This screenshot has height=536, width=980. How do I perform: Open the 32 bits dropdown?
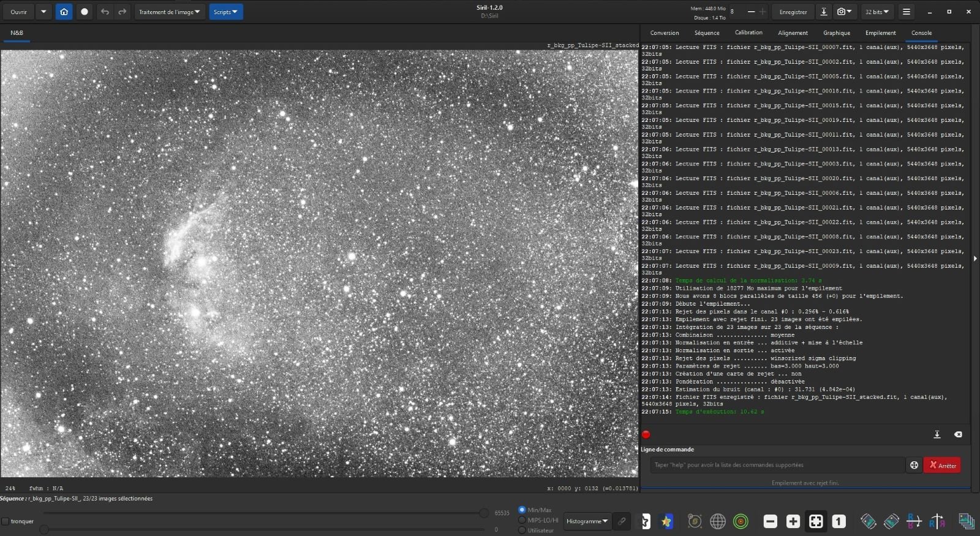[x=877, y=12]
